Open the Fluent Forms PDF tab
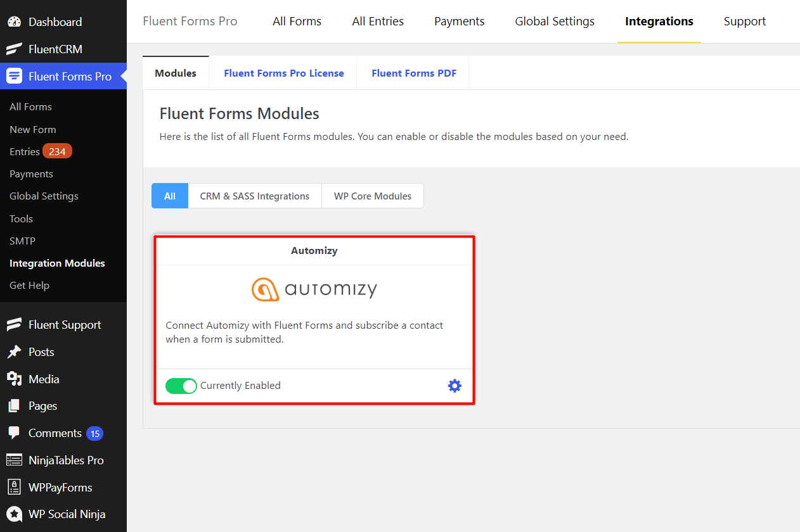 413,72
